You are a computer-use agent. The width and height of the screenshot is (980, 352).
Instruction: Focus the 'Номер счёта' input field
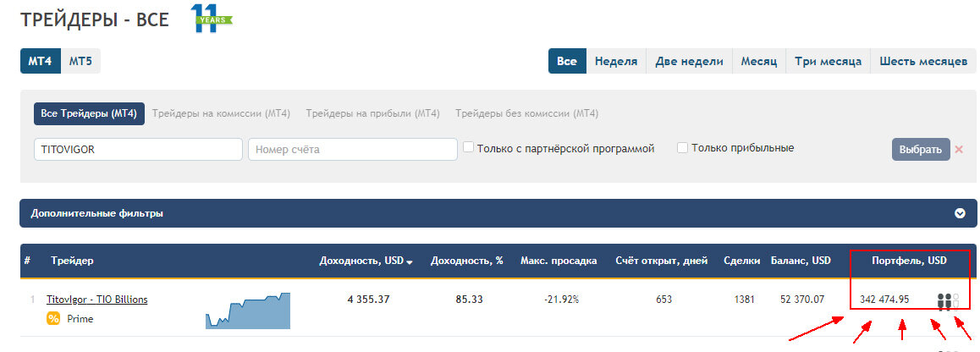pos(353,150)
